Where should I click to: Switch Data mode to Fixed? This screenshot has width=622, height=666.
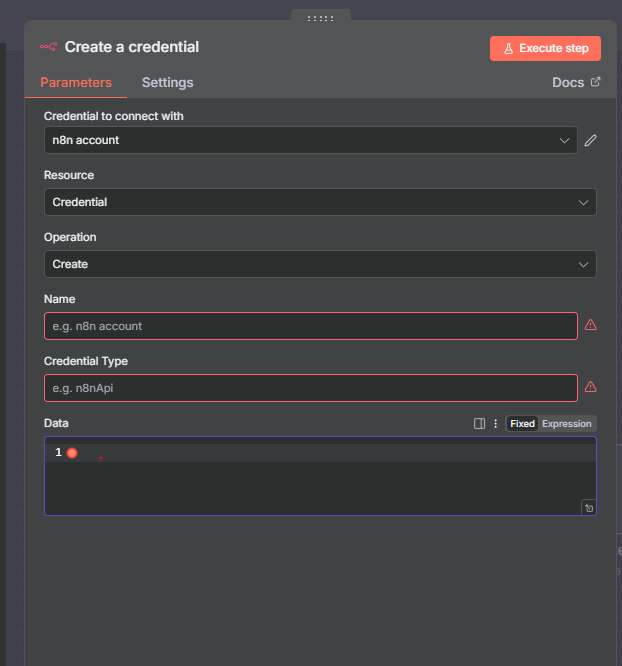click(x=522, y=424)
